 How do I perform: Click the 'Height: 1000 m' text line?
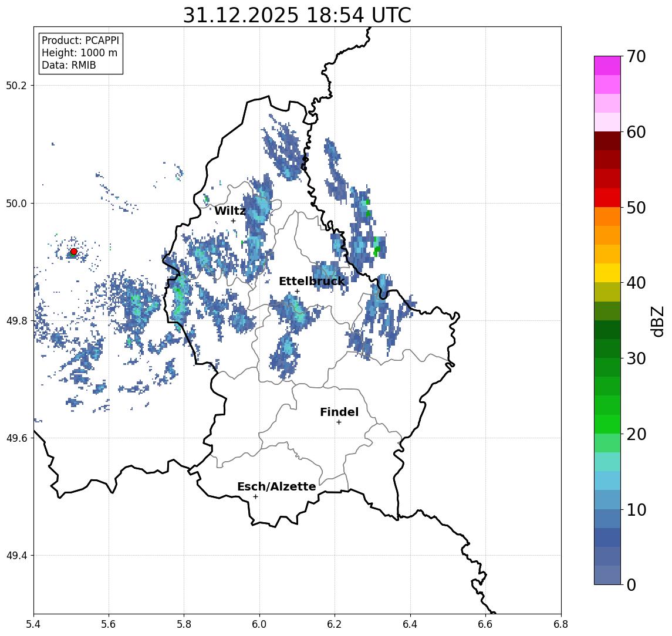point(79,53)
